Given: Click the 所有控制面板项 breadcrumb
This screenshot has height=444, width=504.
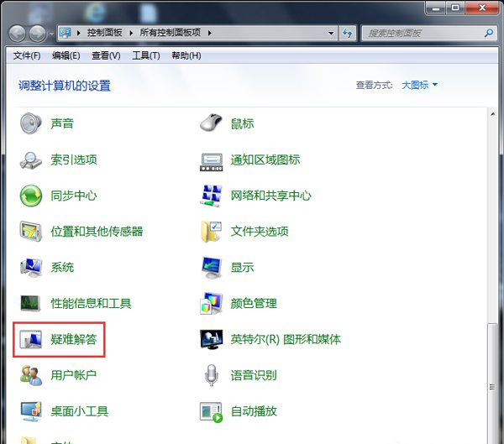Looking at the screenshot, I should tap(170, 33).
